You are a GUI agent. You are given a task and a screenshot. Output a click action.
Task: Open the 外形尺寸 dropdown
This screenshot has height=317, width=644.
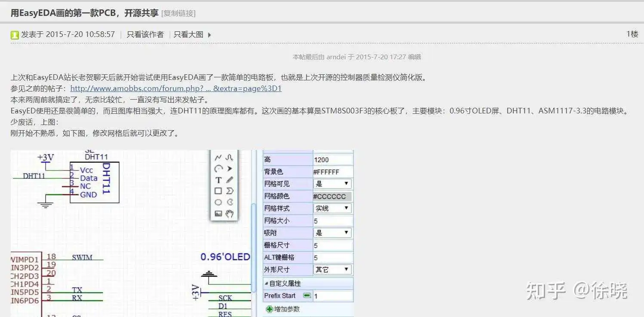[333, 270]
